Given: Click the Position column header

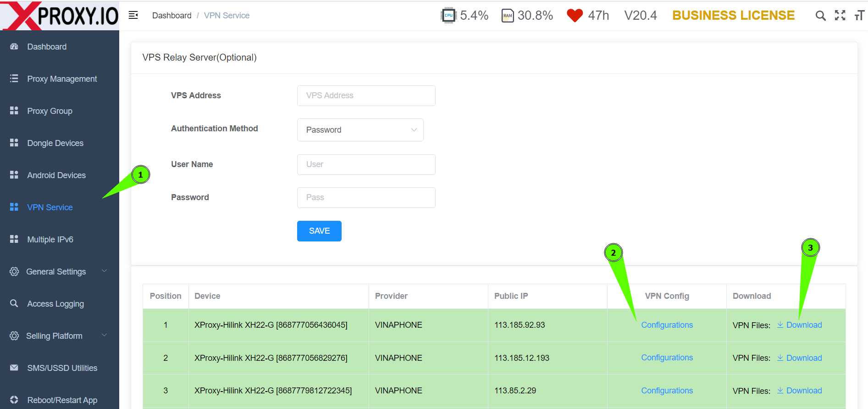Looking at the screenshot, I should [166, 296].
